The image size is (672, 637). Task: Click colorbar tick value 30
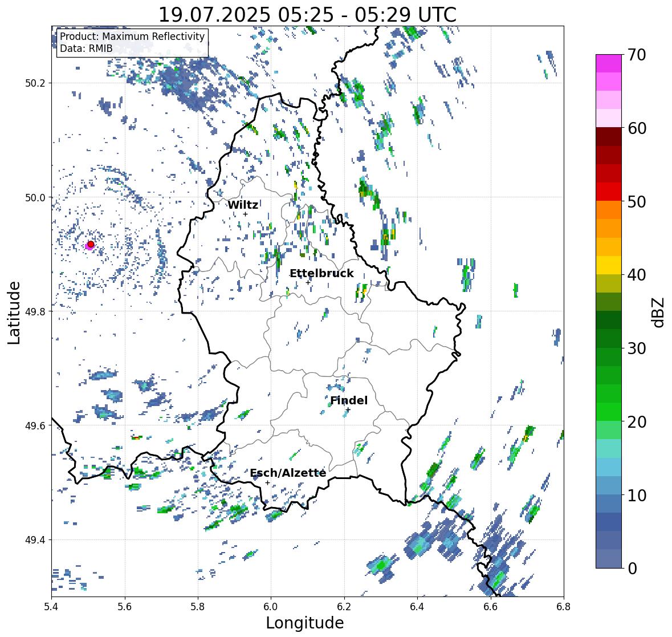point(637,348)
